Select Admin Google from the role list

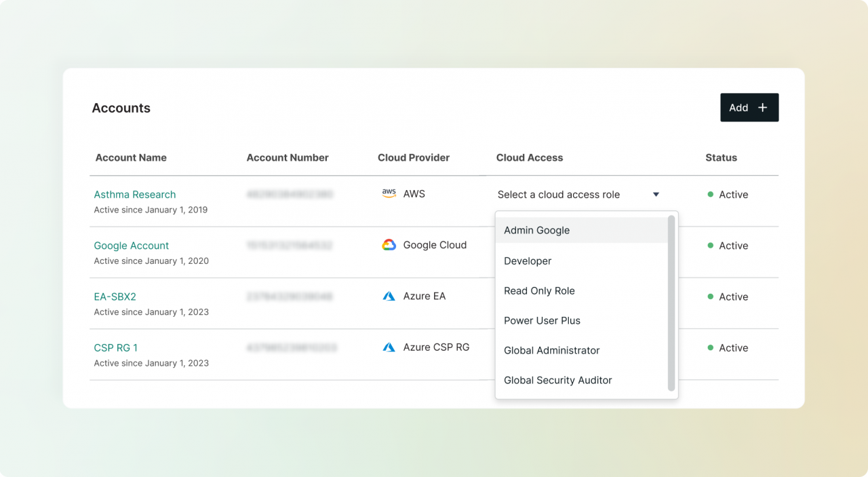536,230
